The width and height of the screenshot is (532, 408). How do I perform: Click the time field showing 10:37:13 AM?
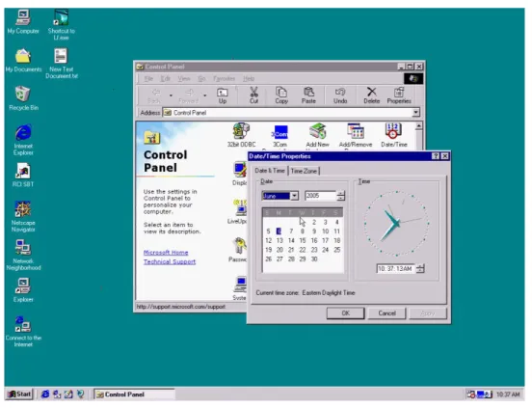(x=396, y=268)
